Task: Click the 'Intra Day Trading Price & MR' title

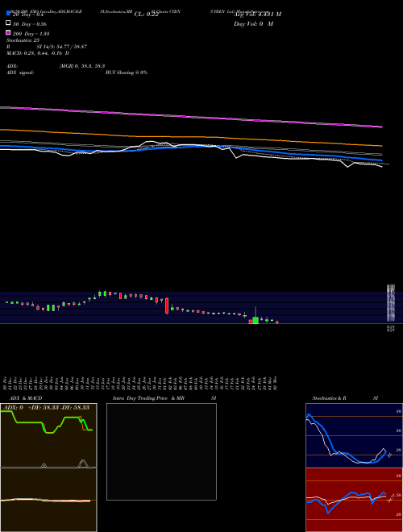Action: (148, 398)
